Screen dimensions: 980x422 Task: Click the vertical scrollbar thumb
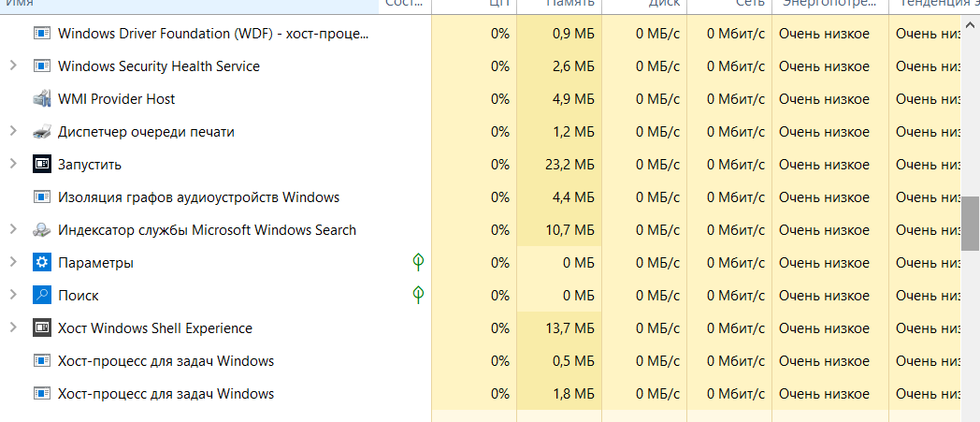[971, 223]
